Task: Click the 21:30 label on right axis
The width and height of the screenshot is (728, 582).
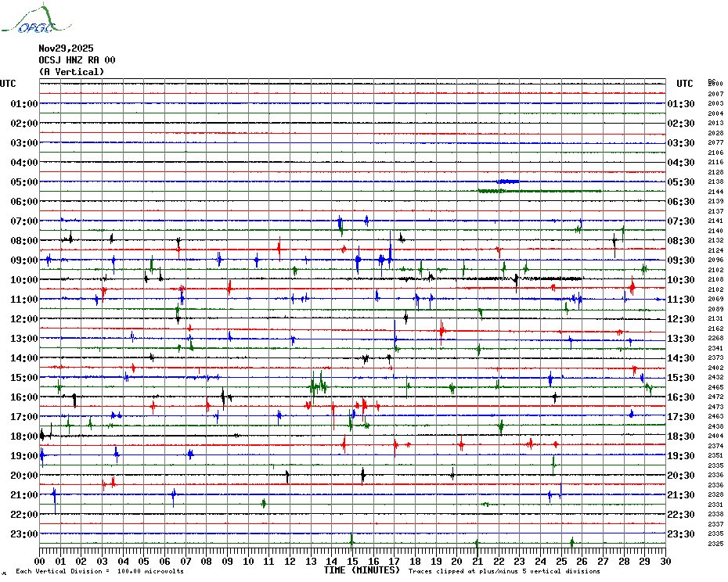Action: (681, 495)
